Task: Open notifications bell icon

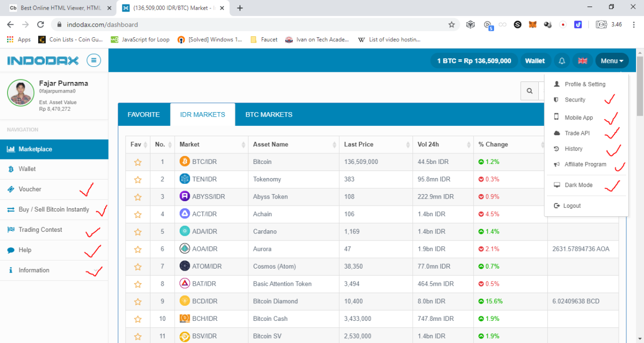Action: pos(562,61)
